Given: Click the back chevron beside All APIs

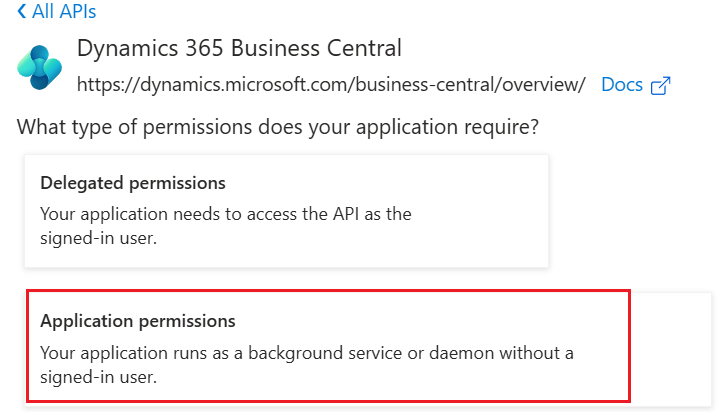Looking at the screenshot, I should 21,11.
